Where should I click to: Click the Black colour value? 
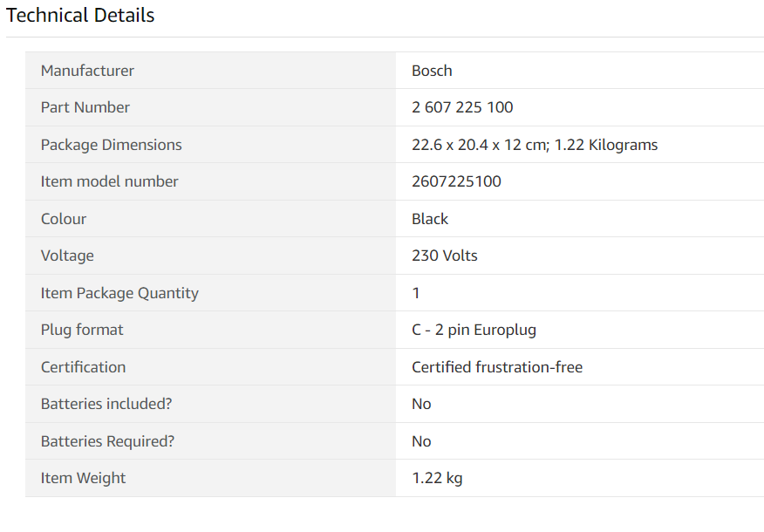tap(430, 219)
